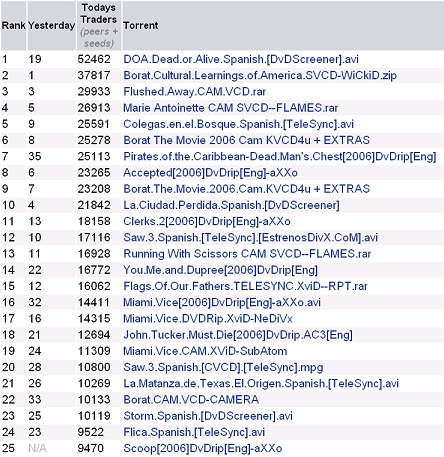Viewport: 444px width, 457px height.
Task: Open You.Me.and.Dupree[2006]DvDrip[Eng] link
Action: pos(220,270)
